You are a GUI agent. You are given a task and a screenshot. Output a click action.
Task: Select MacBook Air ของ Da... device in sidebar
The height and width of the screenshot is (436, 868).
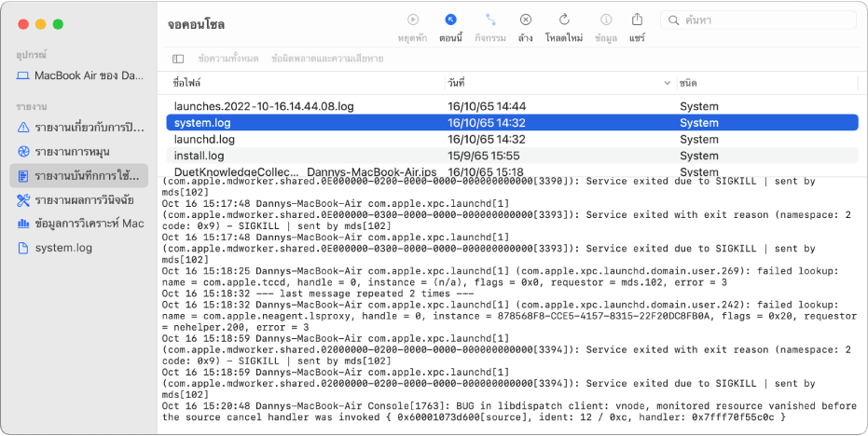(x=78, y=75)
